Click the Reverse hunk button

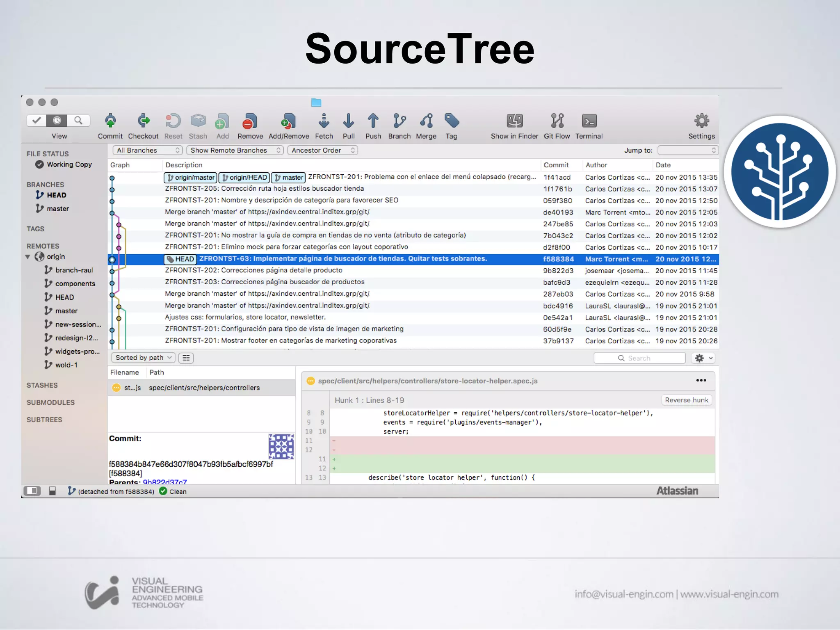pyautogui.click(x=686, y=400)
